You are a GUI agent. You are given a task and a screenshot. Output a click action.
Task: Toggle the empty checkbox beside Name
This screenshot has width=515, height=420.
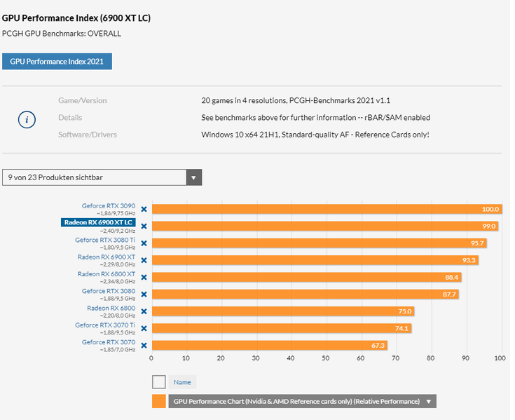click(x=159, y=382)
